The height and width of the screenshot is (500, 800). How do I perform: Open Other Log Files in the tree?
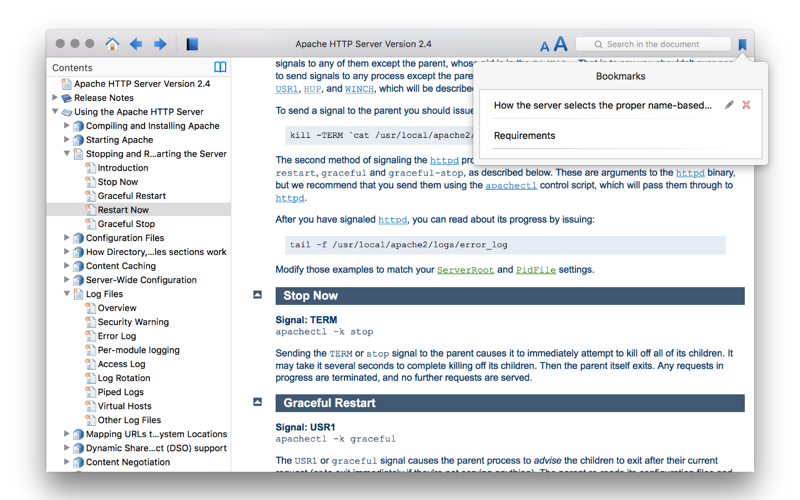(x=129, y=420)
